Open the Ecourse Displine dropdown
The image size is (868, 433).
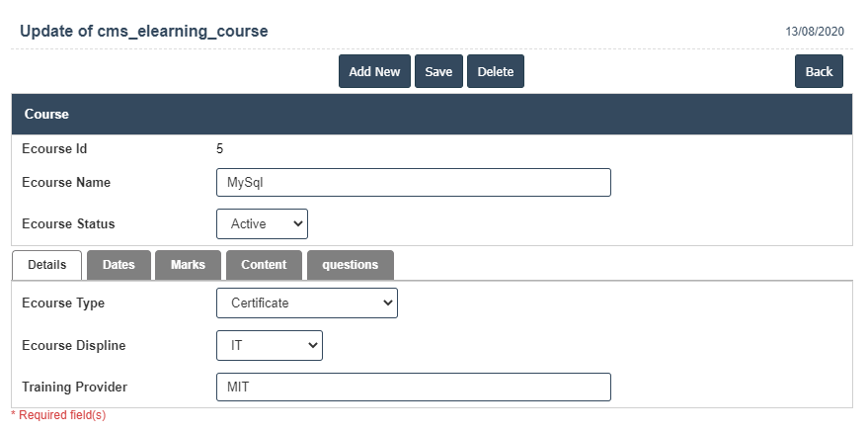point(269,345)
